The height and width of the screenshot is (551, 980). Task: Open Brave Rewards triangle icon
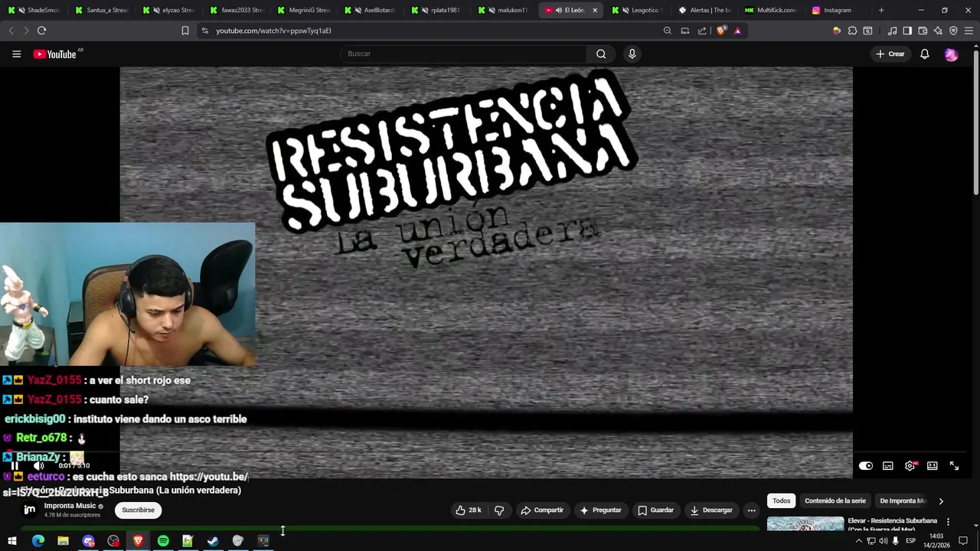point(737,31)
